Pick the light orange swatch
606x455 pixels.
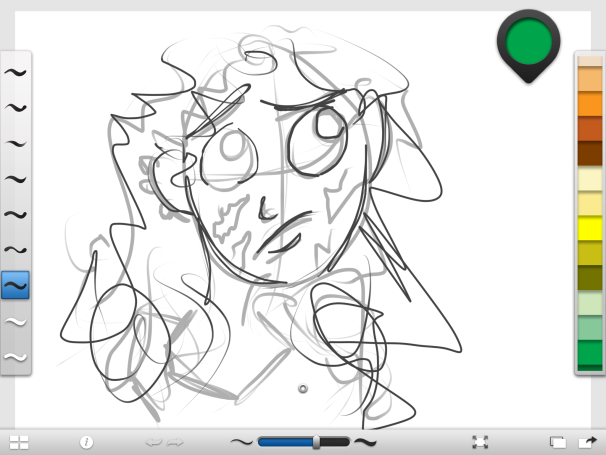(590, 79)
